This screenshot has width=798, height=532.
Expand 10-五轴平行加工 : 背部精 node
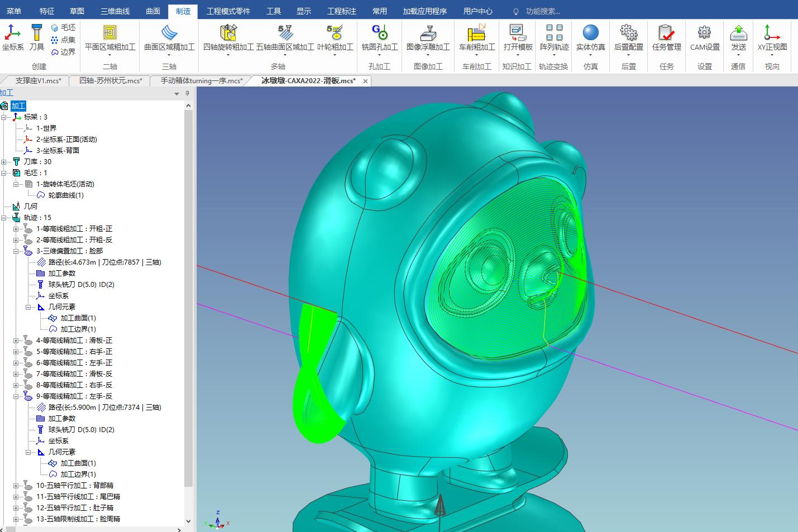pos(16,486)
